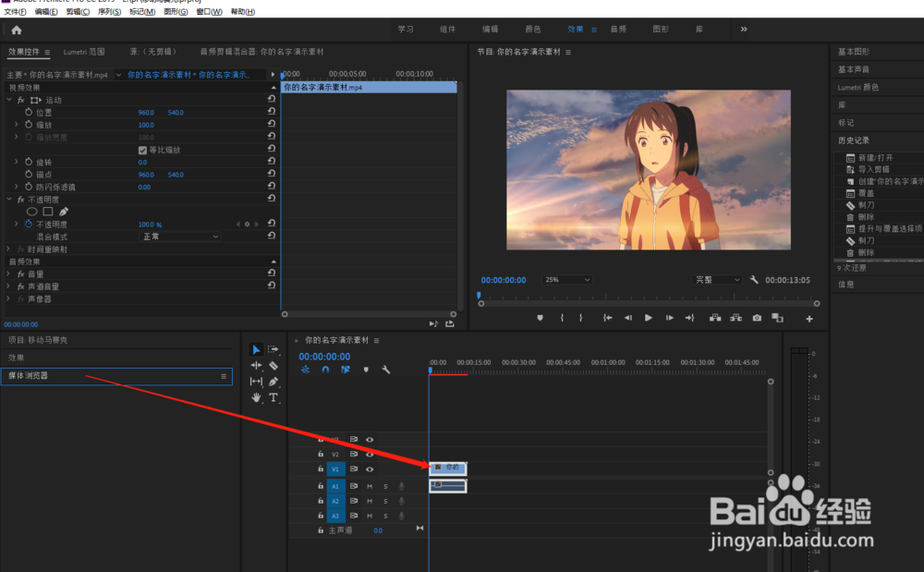Click Add Marker in program monitor
Screen dimensions: 924x572
click(540, 318)
